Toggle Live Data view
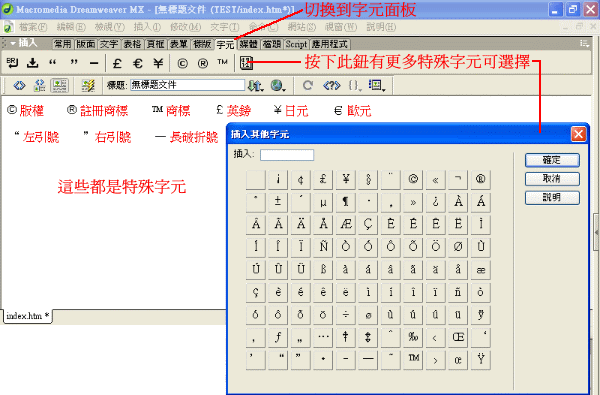 click(x=88, y=85)
